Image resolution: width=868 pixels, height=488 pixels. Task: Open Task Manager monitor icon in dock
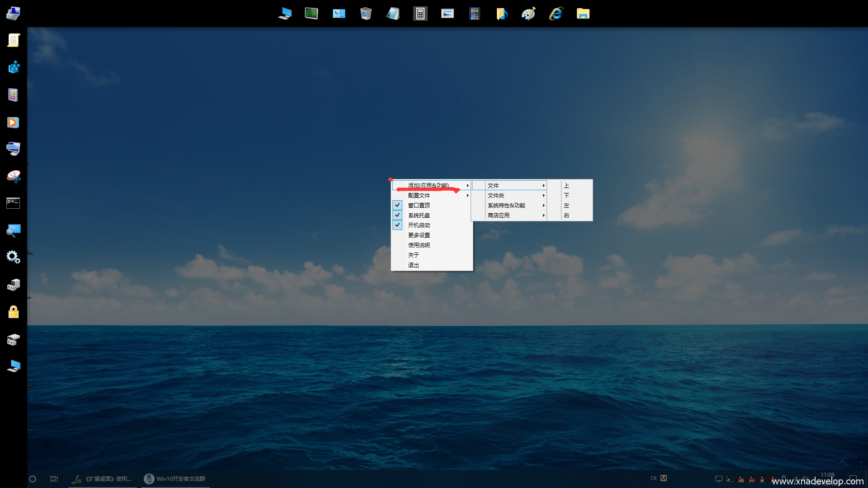[311, 14]
